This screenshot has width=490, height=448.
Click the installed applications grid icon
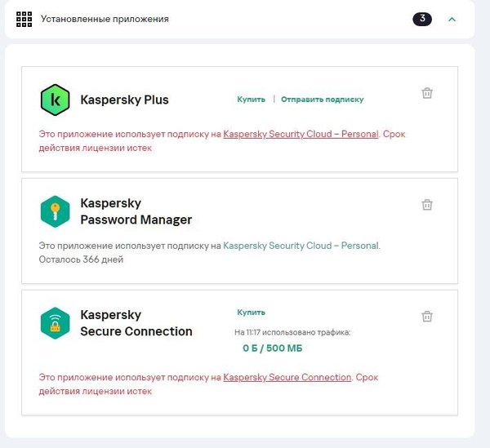[x=24, y=19]
